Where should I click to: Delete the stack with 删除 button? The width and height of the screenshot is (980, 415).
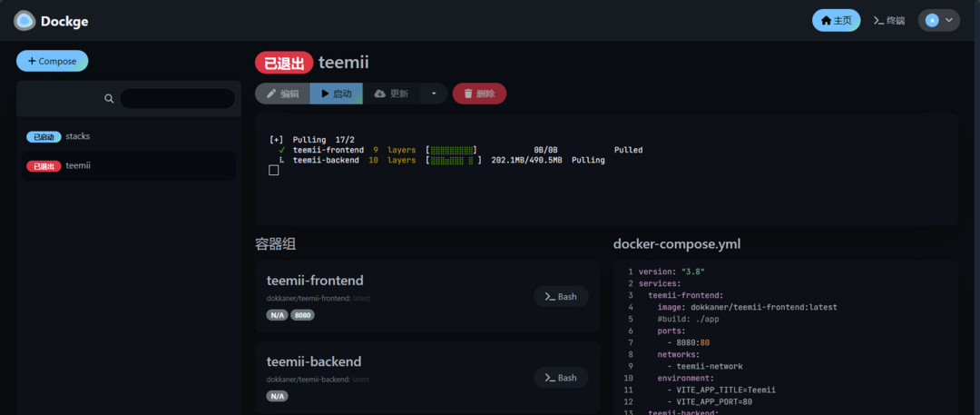click(x=479, y=94)
